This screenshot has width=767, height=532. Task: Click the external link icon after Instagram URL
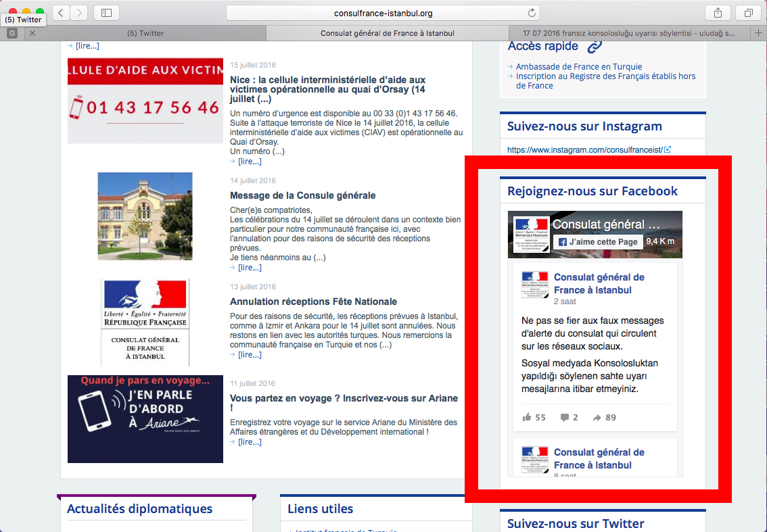(x=668, y=149)
